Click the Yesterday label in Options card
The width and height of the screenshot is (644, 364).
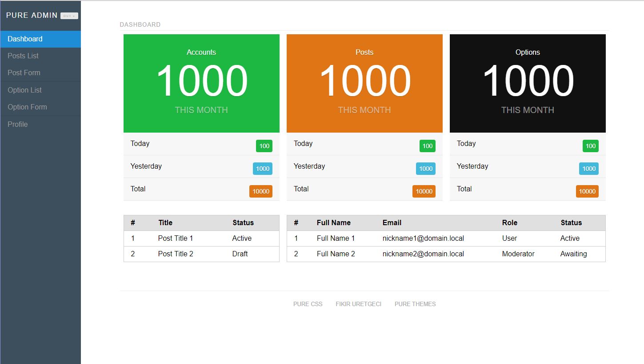[472, 166]
